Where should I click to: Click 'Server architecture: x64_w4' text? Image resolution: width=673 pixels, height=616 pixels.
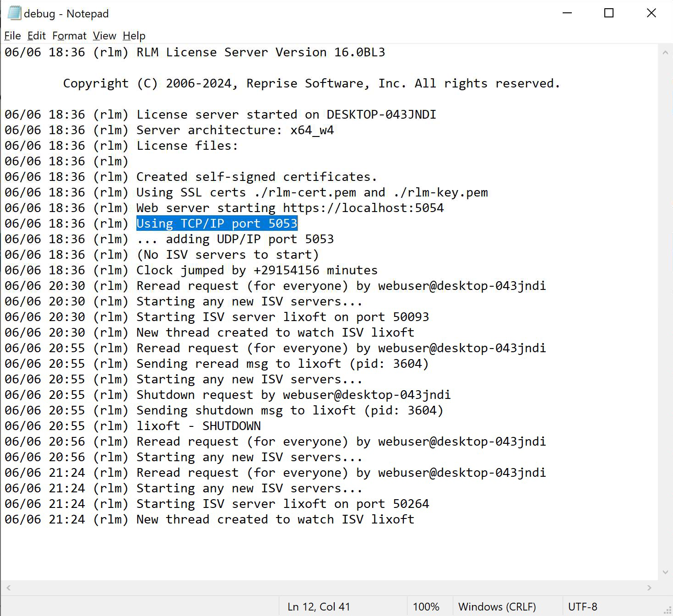pos(235,130)
